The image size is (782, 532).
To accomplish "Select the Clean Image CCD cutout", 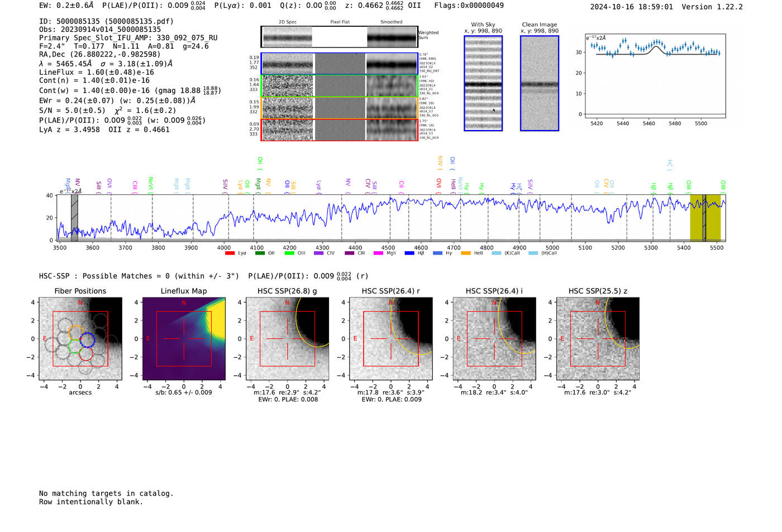I will [540, 83].
